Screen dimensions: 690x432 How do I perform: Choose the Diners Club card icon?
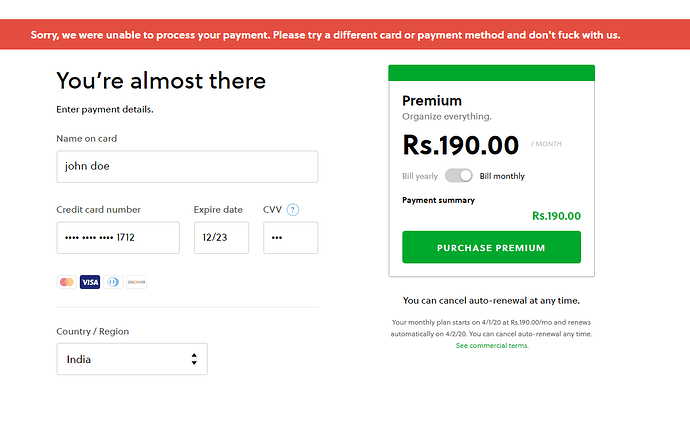pyautogui.click(x=113, y=282)
